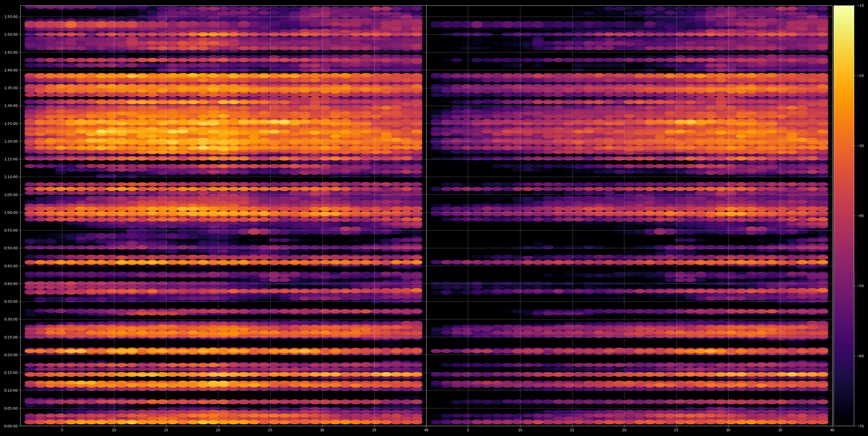Select the 1:15:00 tick label
Image resolution: width=868 pixels, height=436 pixels.
point(12,159)
